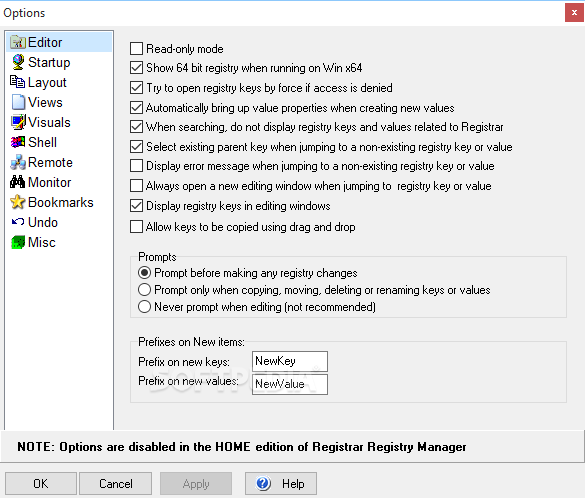
Task: Click the Views blank page icon
Action: click(18, 102)
